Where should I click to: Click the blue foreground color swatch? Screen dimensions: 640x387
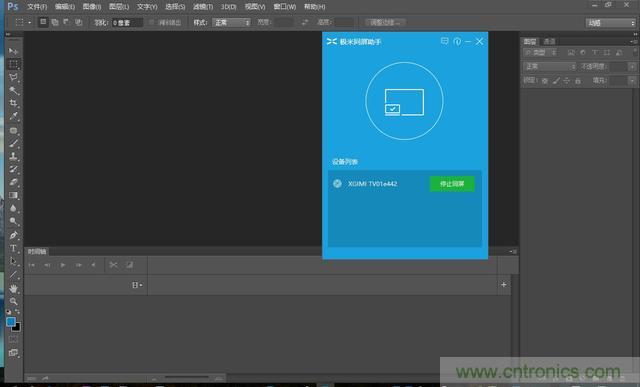click(11, 322)
